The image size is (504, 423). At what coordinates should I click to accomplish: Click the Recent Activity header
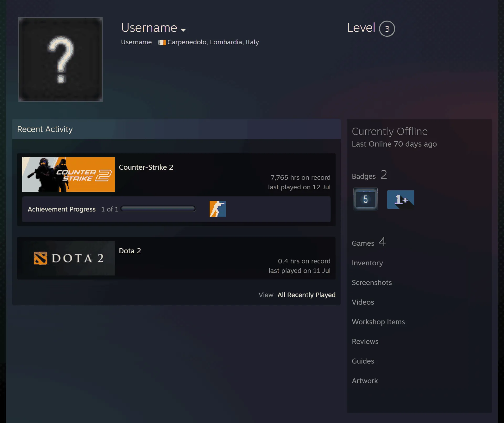(176, 129)
